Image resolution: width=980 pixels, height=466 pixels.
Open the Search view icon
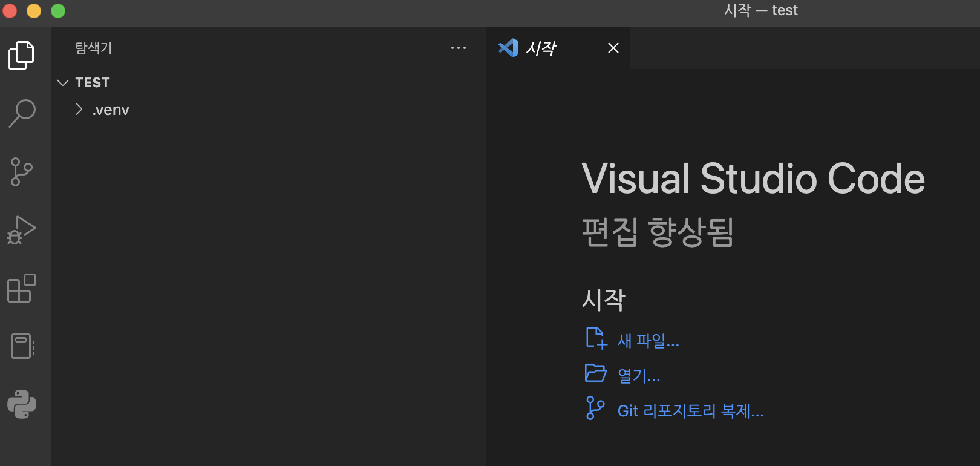pos(22,113)
